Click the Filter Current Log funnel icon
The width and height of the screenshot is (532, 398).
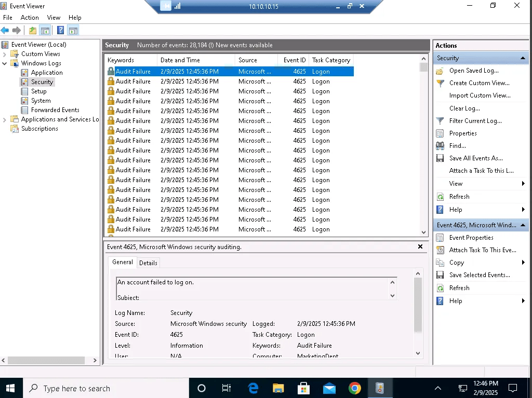(440, 121)
